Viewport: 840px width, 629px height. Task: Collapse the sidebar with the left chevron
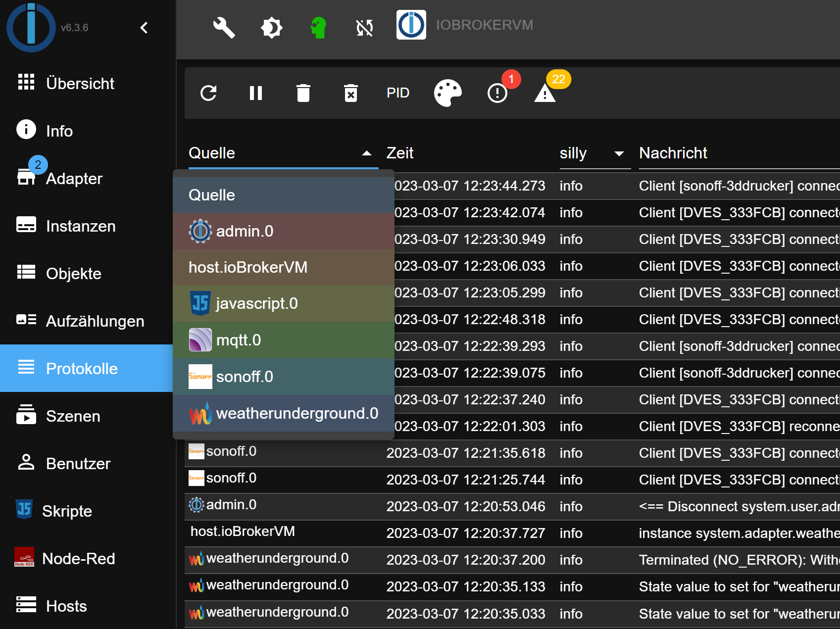pyautogui.click(x=144, y=28)
